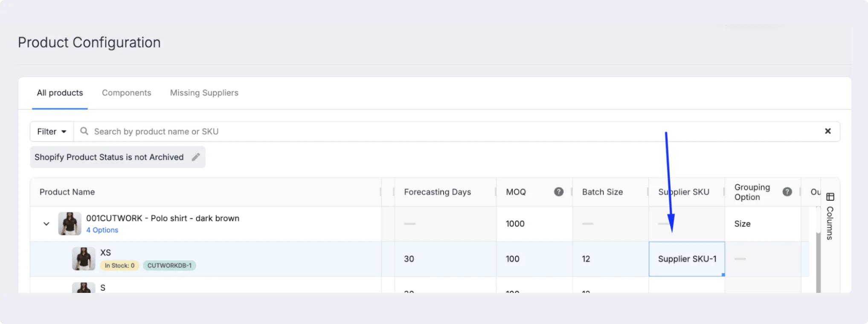868x324 pixels.
Task: Click the Product Configuration heading
Action: 89,42
